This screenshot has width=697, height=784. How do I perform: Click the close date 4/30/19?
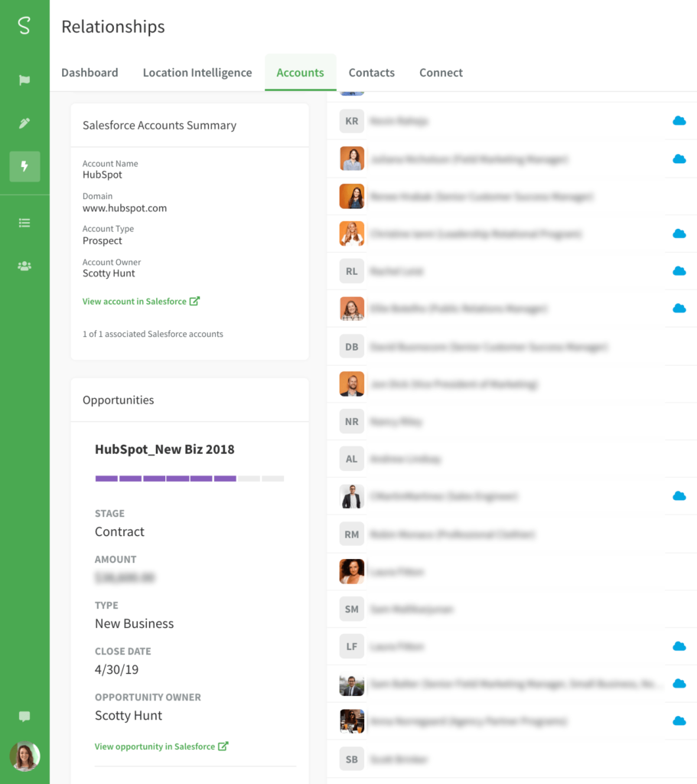(117, 669)
